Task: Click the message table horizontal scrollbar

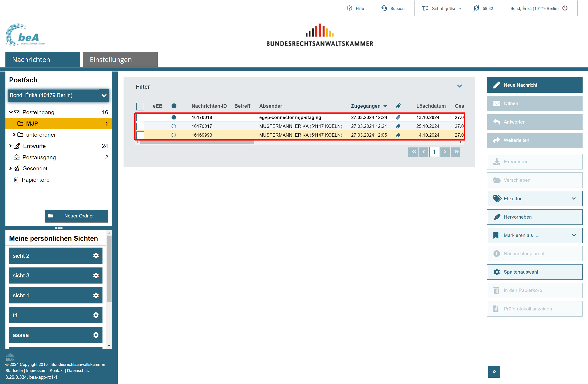Action: [197, 142]
